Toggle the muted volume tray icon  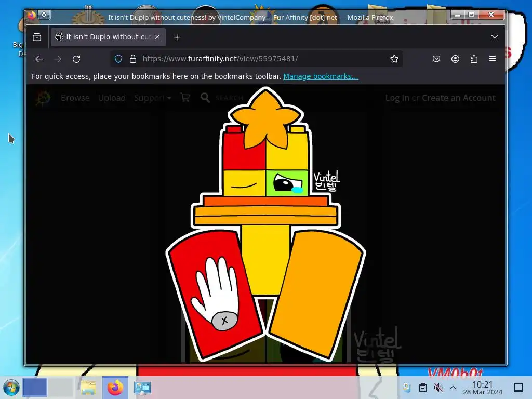point(438,388)
